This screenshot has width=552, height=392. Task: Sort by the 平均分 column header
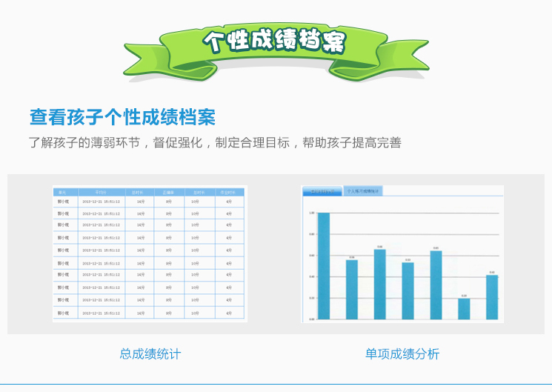tap(101, 192)
